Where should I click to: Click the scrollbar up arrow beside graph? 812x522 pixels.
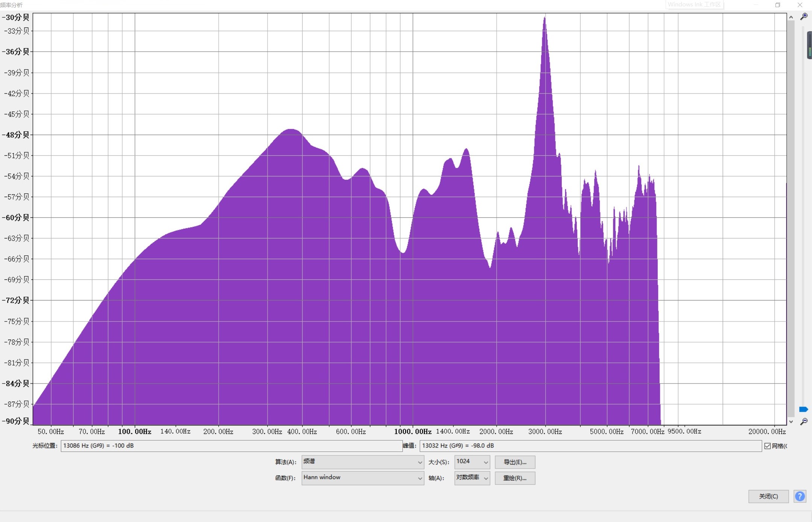(791, 17)
